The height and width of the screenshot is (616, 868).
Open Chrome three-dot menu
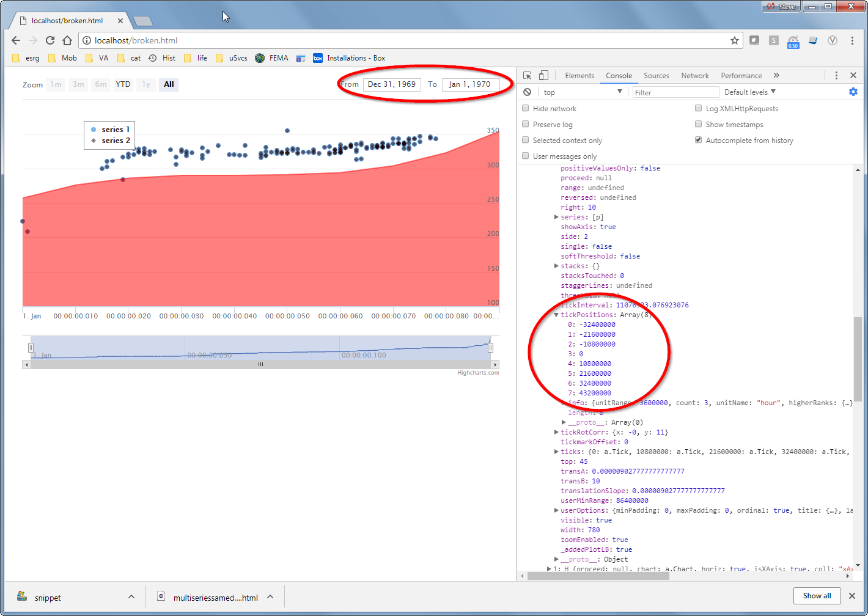coord(852,40)
